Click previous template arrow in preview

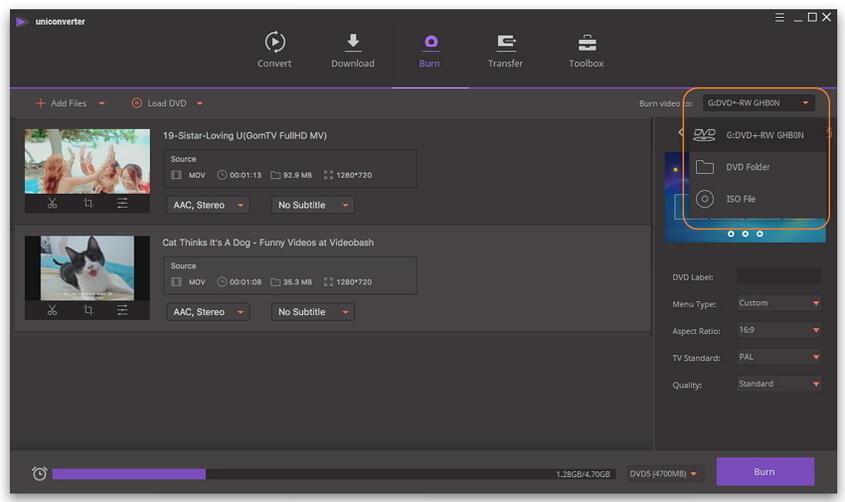[681, 132]
